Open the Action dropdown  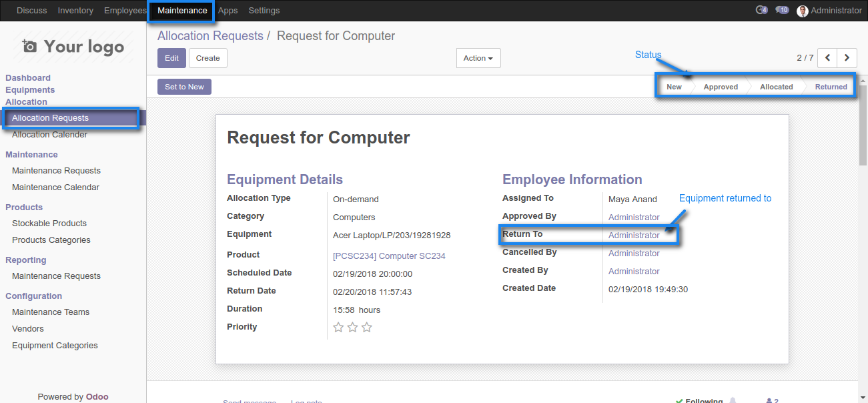(x=478, y=58)
